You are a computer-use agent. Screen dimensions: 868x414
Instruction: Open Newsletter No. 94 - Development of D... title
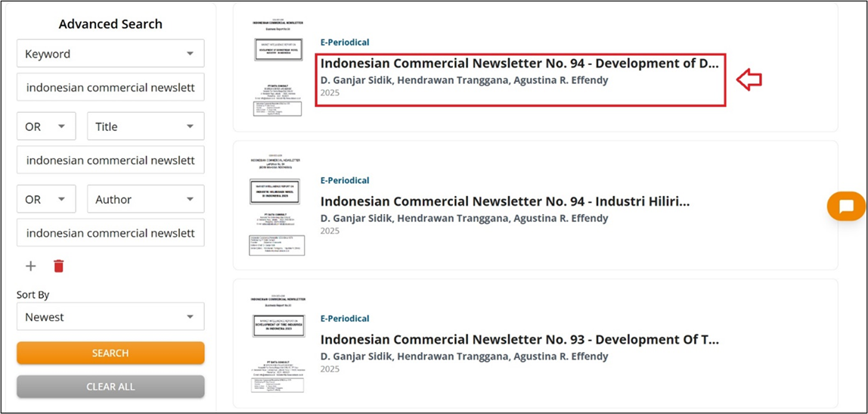click(519, 64)
